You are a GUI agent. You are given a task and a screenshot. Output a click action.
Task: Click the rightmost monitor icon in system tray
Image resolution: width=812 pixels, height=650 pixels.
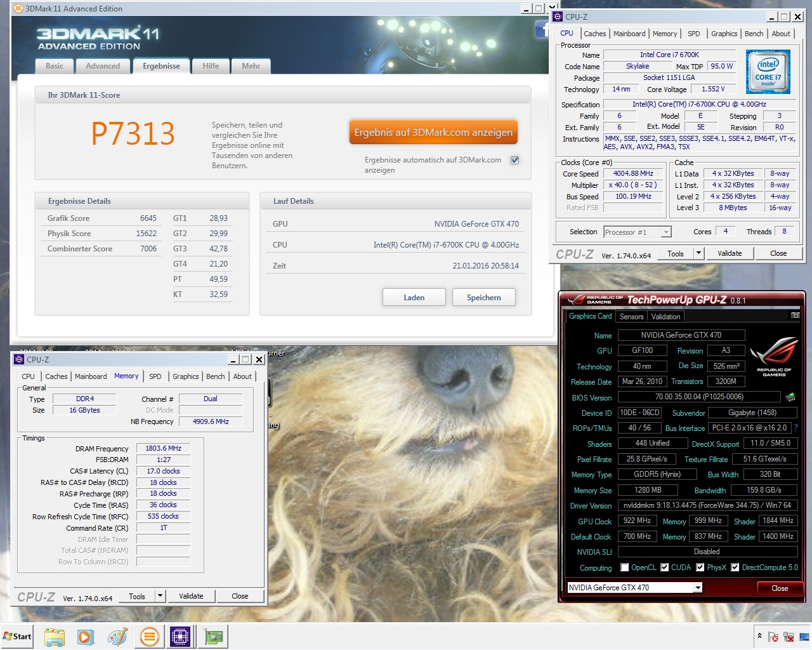point(804,637)
